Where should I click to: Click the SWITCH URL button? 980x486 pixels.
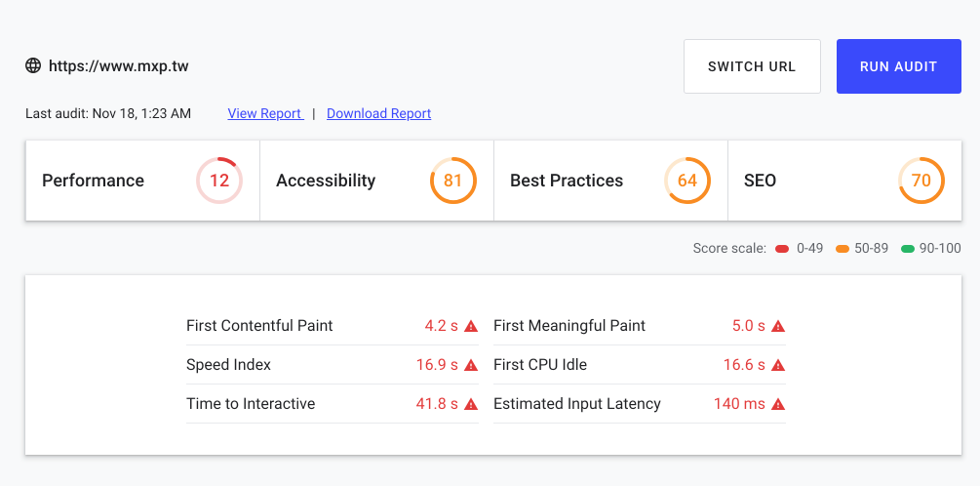[x=752, y=66]
